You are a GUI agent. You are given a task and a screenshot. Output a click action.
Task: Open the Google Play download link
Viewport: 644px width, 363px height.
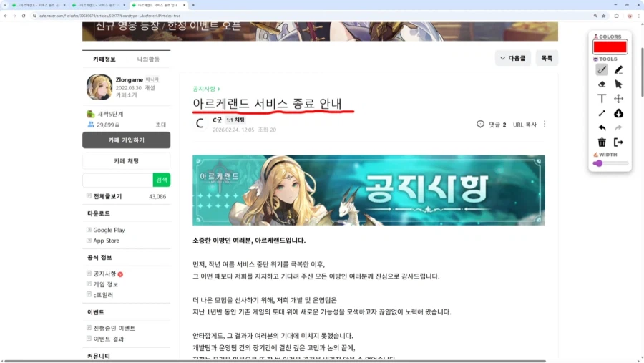(109, 230)
